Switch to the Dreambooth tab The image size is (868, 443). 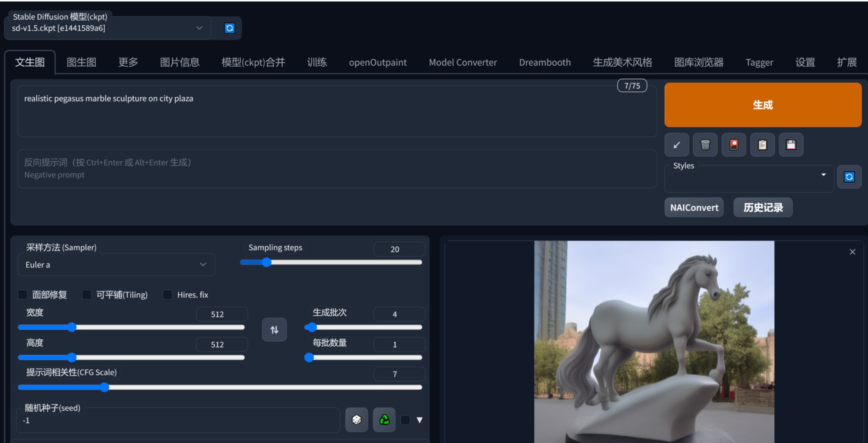click(545, 62)
